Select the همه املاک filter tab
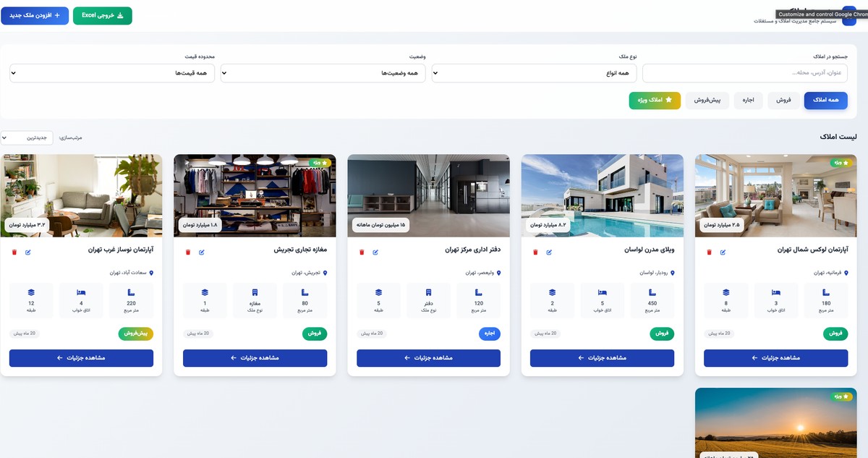This screenshot has height=458, width=868. (x=825, y=101)
